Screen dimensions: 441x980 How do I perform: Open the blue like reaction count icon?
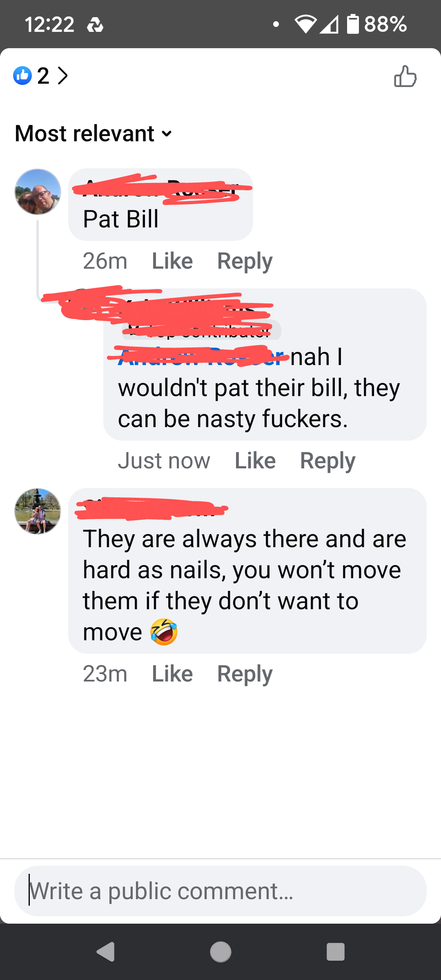(22, 76)
